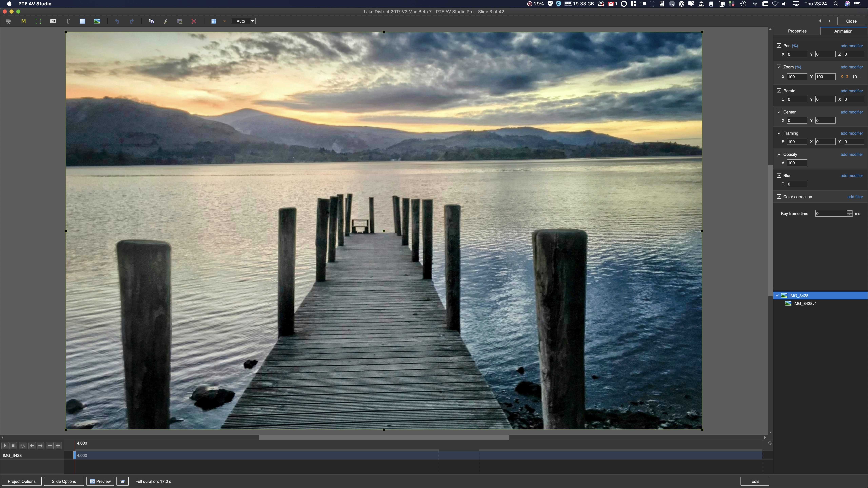Focus the Blur R value field
Image resolution: width=868 pixels, height=488 pixels.
pos(797,184)
